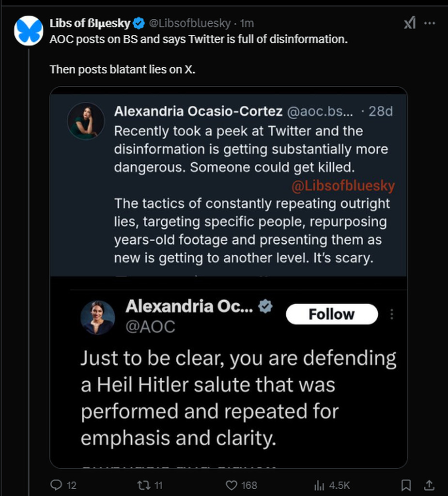Click the reply comment icon

[57, 485]
